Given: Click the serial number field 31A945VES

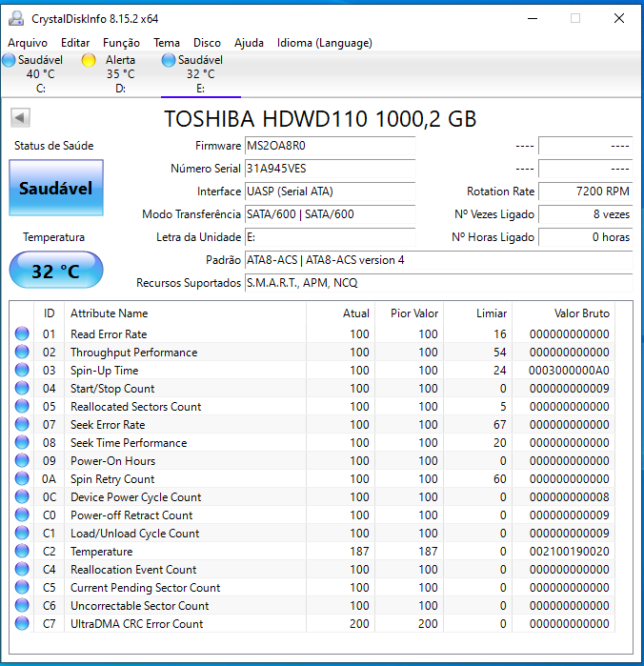Looking at the screenshot, I should pyautogui.click(x=330, y=169).
